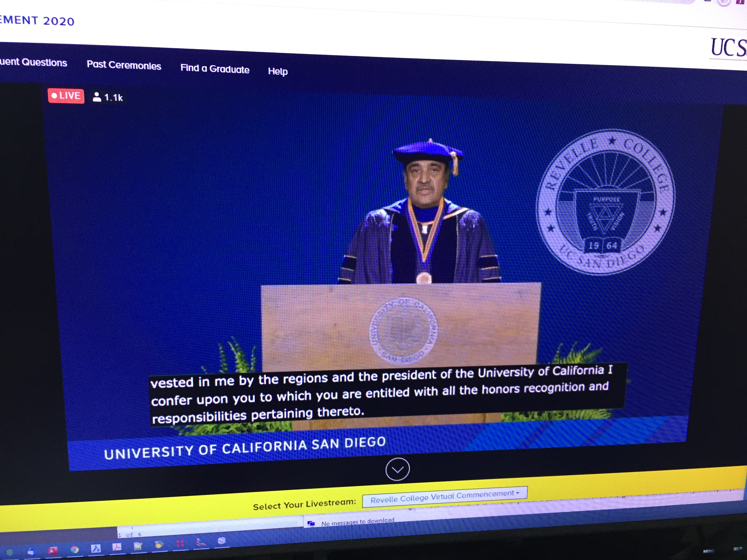
Task: Click the viewer count person icon
Action: (97, 97)
